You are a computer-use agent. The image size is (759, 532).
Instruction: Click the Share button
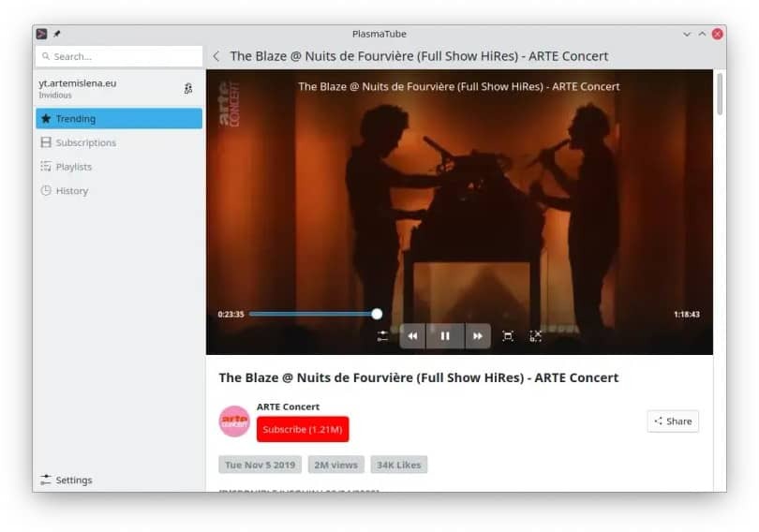point(673,421)
